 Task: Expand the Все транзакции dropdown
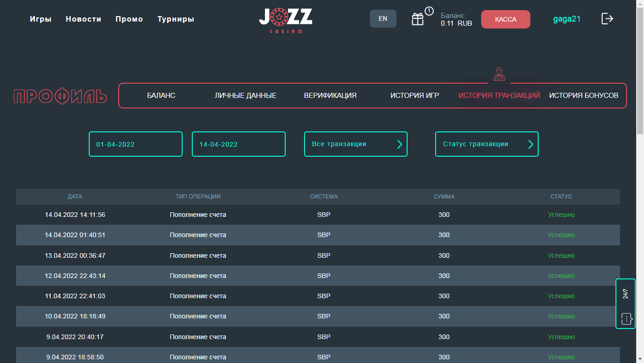pyautogui.click(x=356, y=144)
